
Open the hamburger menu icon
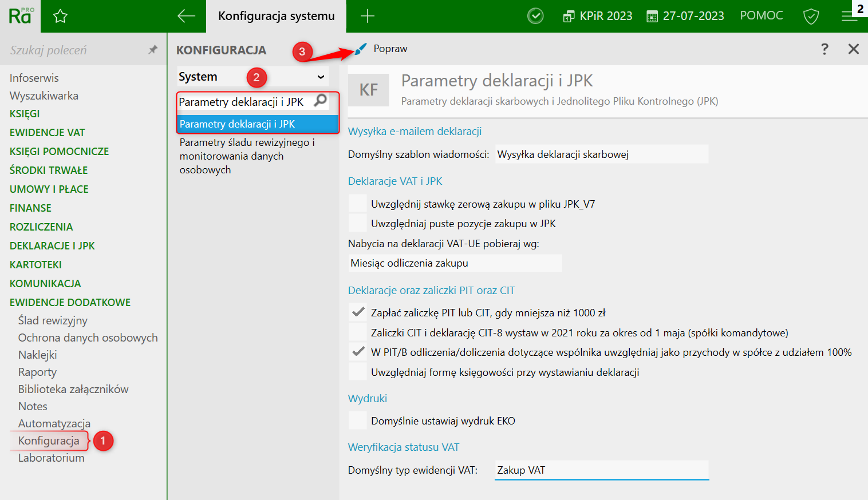[849, 16]
